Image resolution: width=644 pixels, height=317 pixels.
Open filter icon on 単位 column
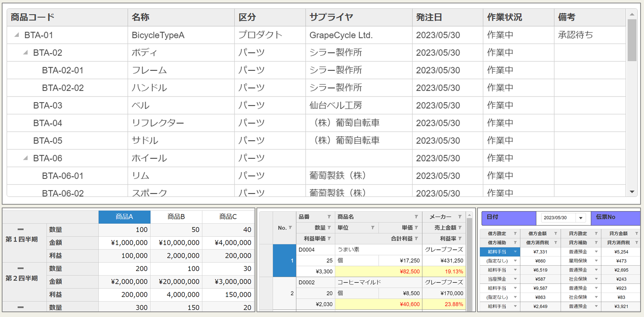[373, 228]
